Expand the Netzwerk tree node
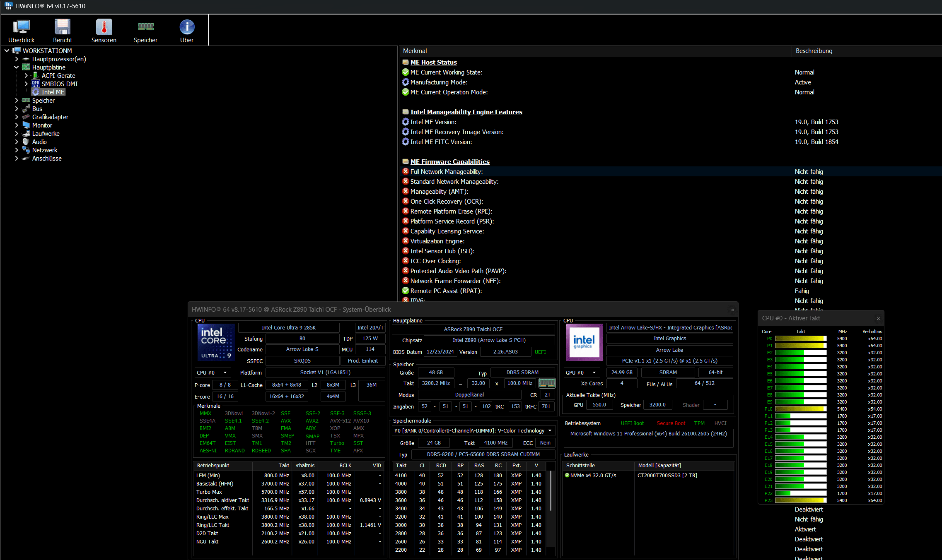The image size is (942, 560). [17, 150]
